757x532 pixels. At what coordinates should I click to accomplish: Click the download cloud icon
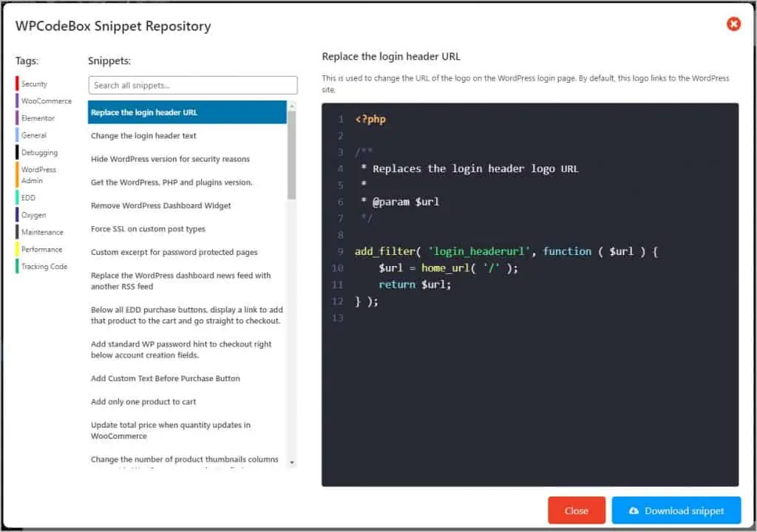click(634, 511)
